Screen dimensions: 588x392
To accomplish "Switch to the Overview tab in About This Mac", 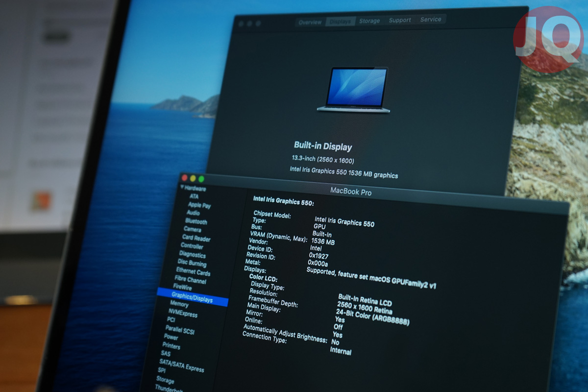I will pos(310,22).
